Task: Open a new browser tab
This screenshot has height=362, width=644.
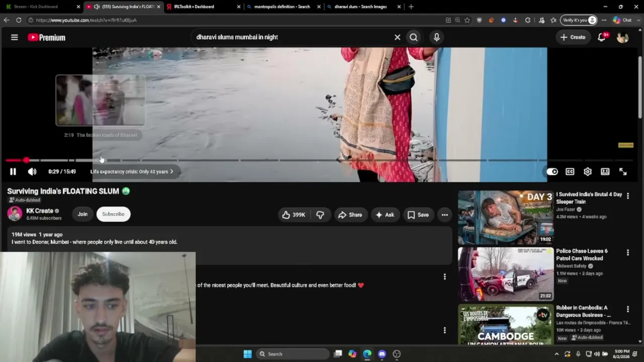Action: tap(411, 7)
